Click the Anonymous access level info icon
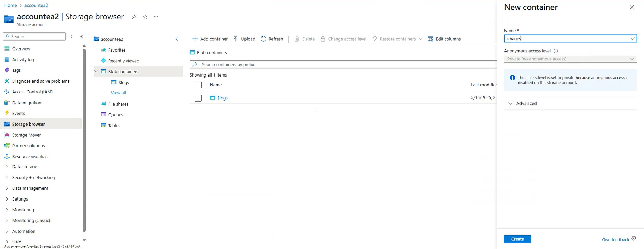The image size is (644, 249). 556,51
